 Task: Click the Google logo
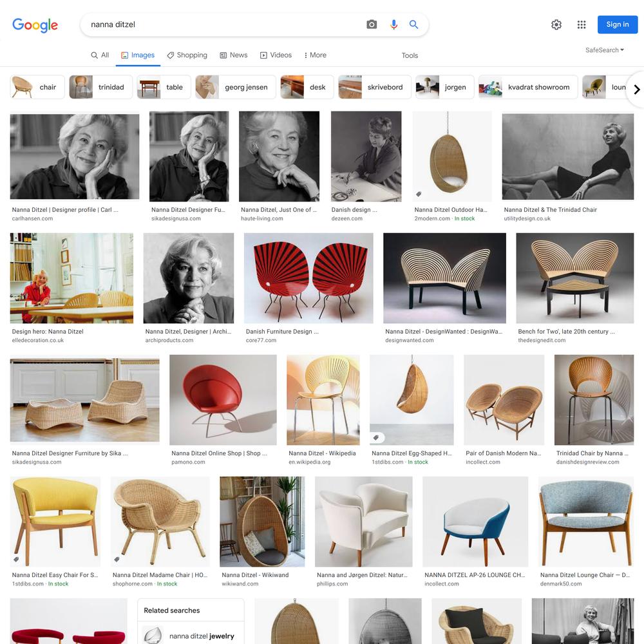[35, 25]
